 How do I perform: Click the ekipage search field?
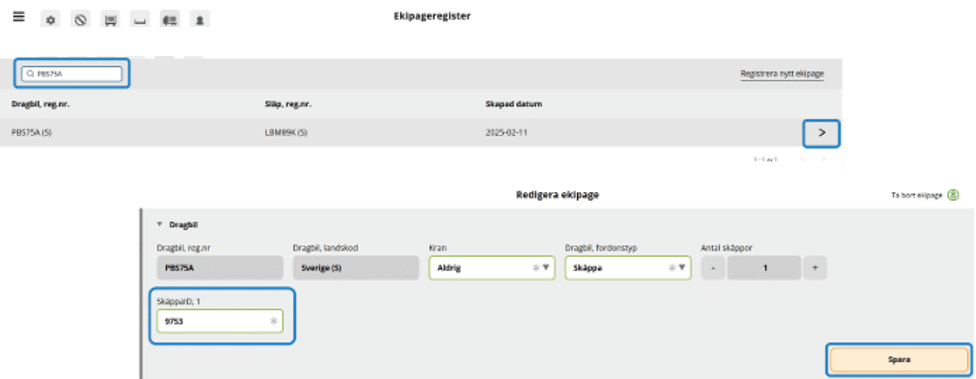click(x=72, y=73)
